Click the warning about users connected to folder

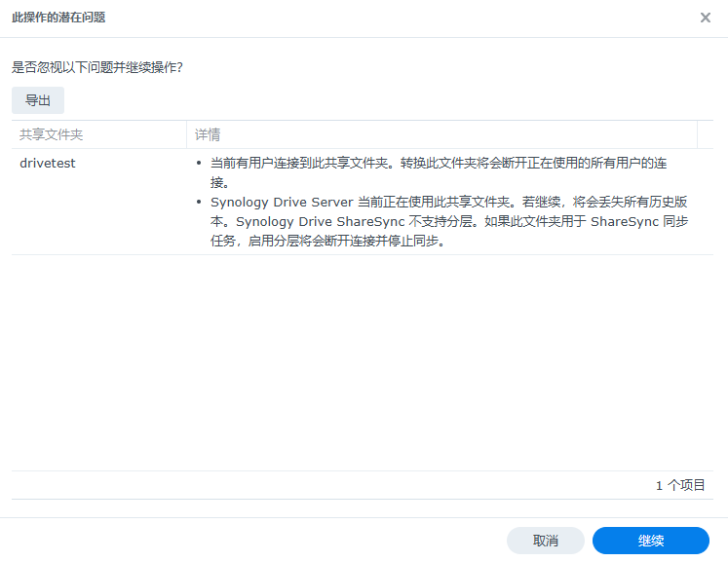pos(439,164)
